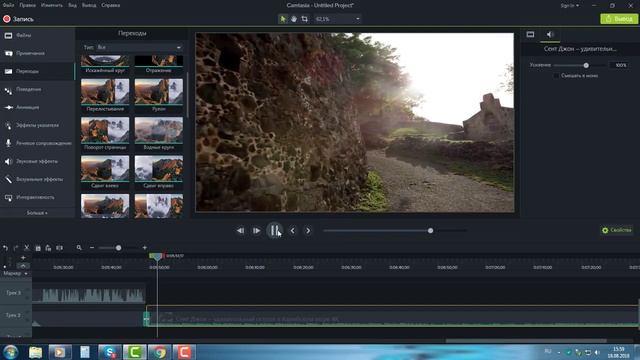Open audio properties speaker tab
The image size is (640, 360).
point(550,34)
